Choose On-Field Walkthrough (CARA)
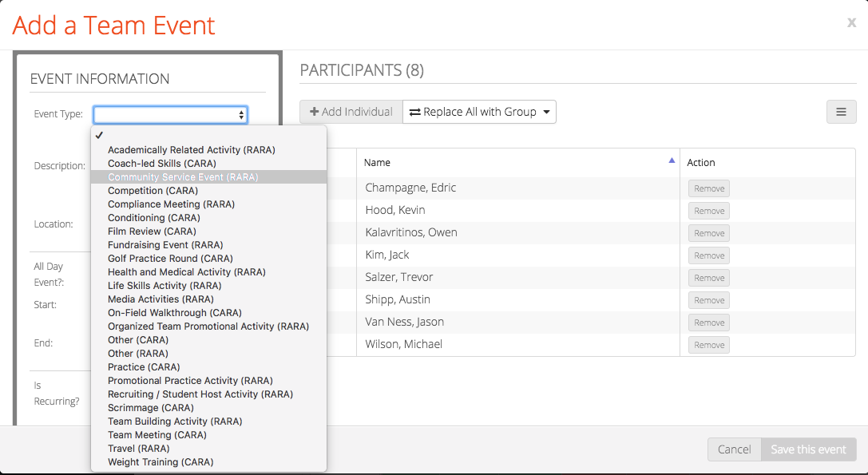The image size is (868, 475). tap(208, 313)
